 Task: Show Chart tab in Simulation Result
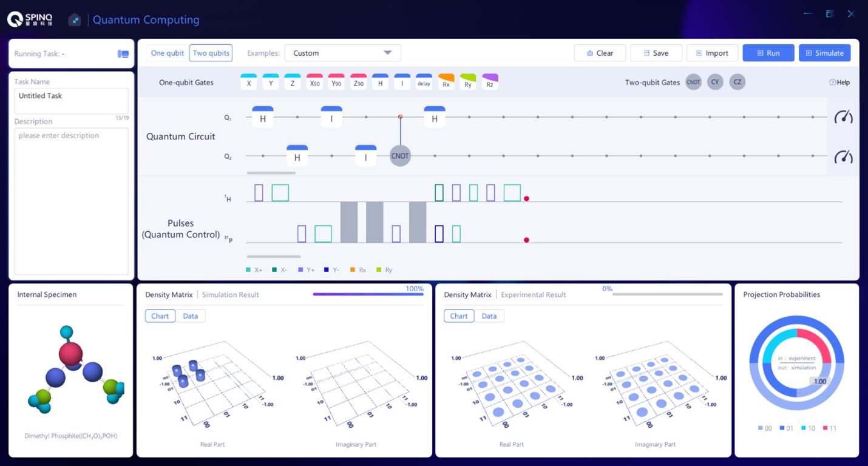coord(160,316)
